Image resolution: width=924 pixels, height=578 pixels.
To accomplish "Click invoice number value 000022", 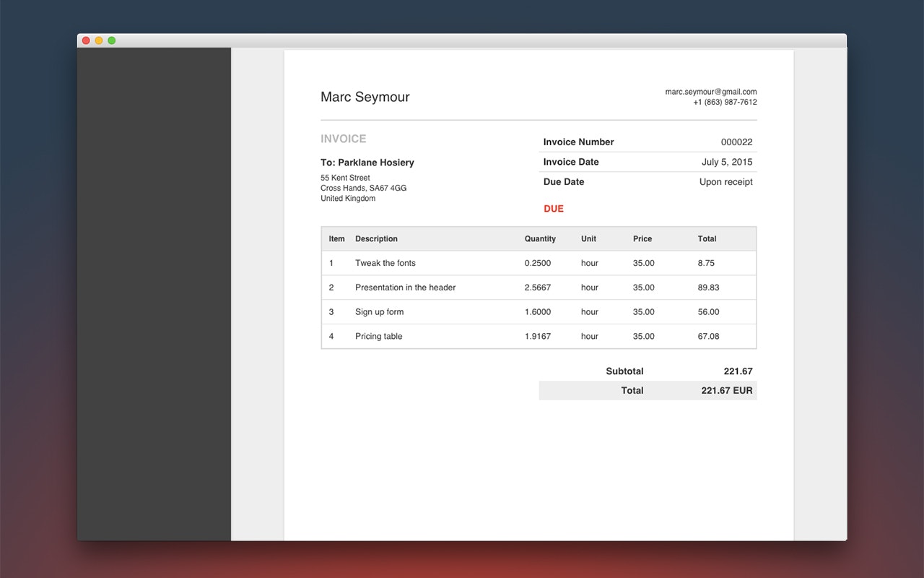I will click(x=737, y=142).
